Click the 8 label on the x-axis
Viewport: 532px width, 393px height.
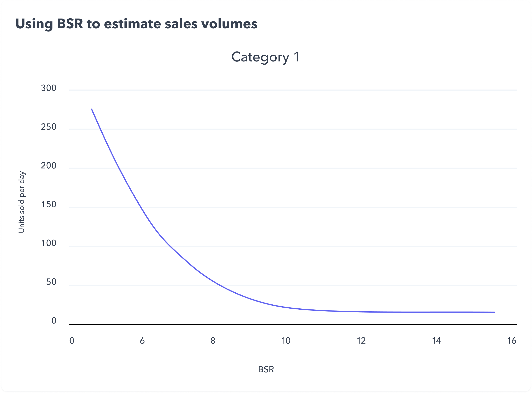click(213, 341)
